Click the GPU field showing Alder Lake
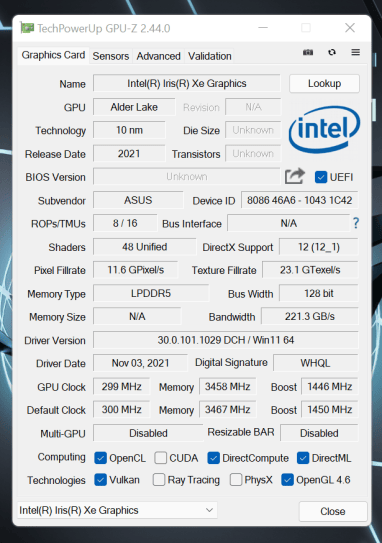This screenshot has height=543, width=382. [x=134, y=107]
